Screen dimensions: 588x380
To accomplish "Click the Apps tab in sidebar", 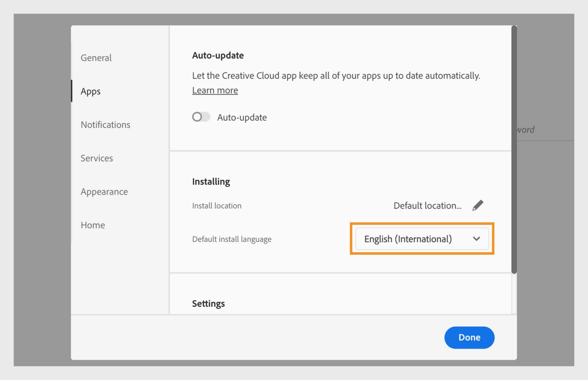I will click(x=91, y=91).
